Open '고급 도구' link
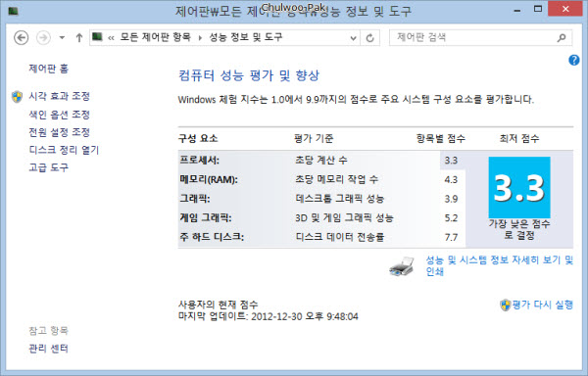This screenshot has height=376, width=588. pos(48,167)
